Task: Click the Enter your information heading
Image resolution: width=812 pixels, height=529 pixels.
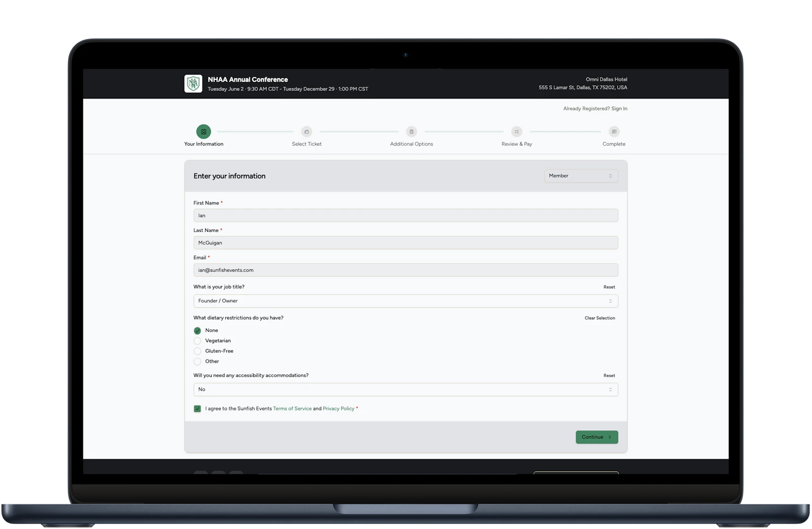Action: (229, 176)
